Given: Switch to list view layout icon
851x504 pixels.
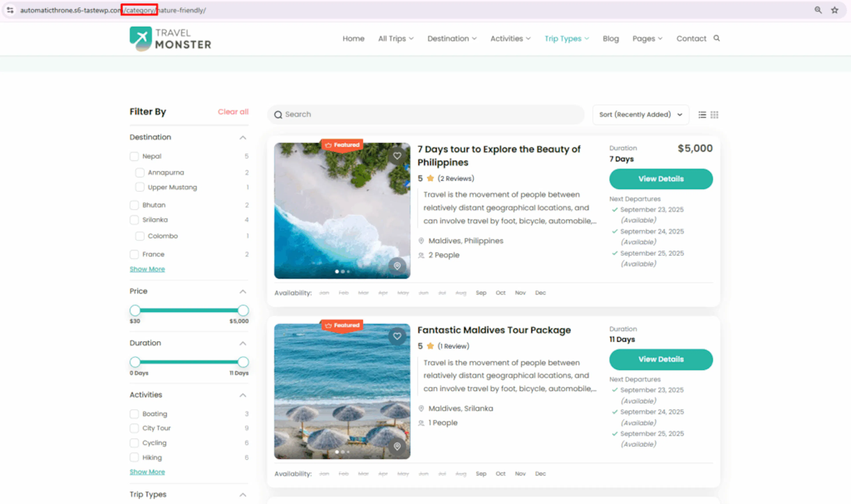Looking at the screenshot, I should coord(702,115).
